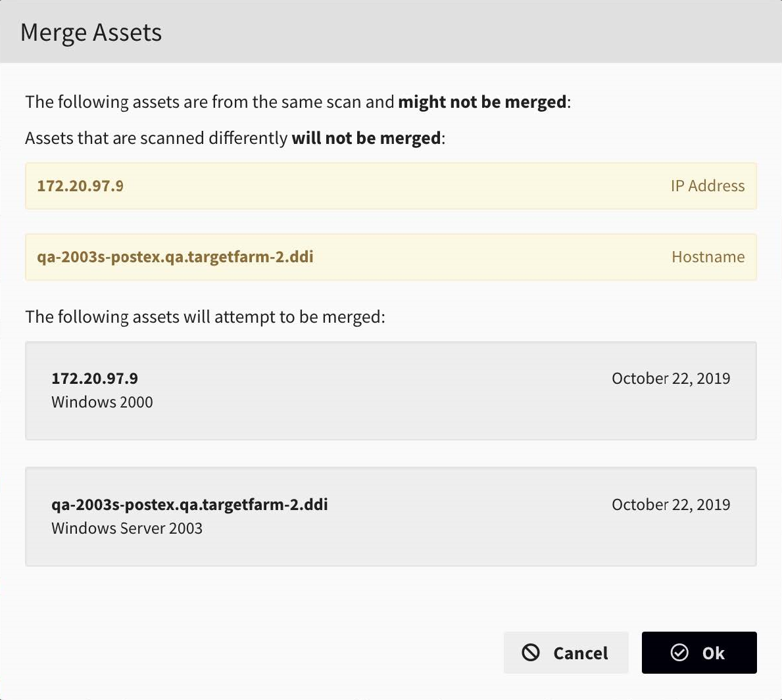
Task: Click the "IP Address" label in yellow row
Action: click(x=707, y=186)
